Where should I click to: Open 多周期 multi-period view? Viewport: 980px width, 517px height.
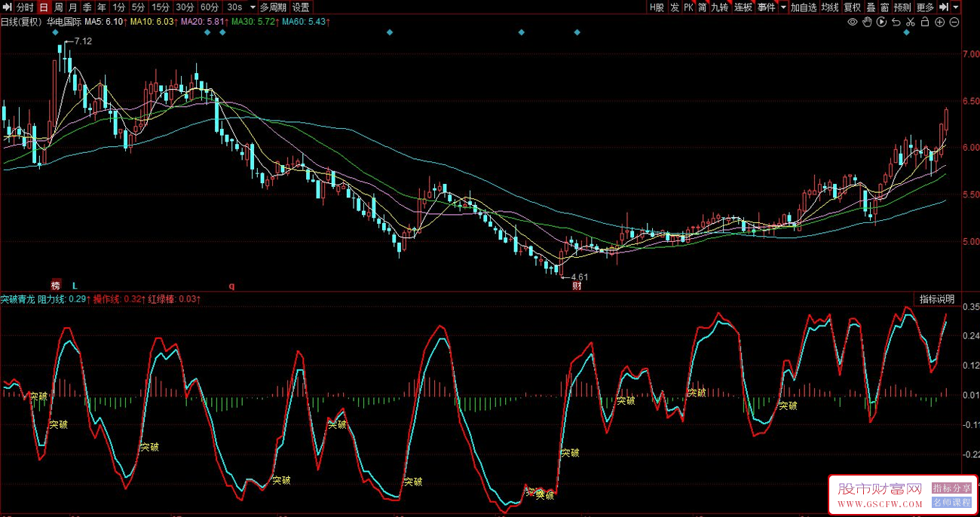point(274,7)
